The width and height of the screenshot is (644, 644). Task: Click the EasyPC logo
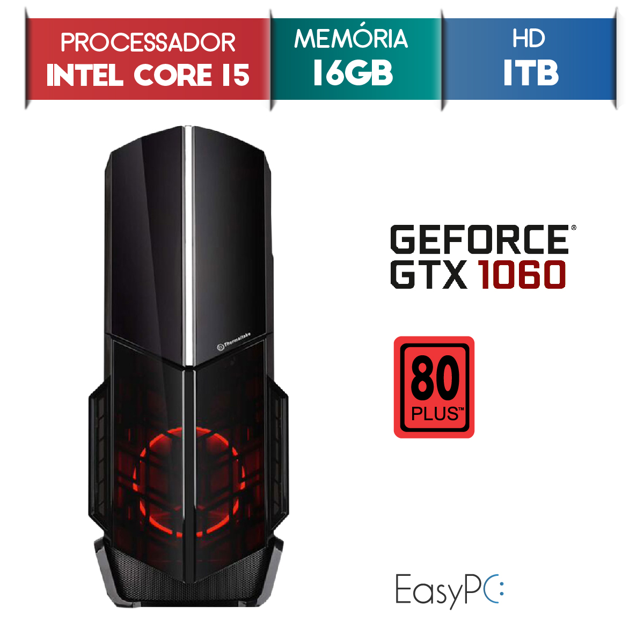tap(450, 590)
